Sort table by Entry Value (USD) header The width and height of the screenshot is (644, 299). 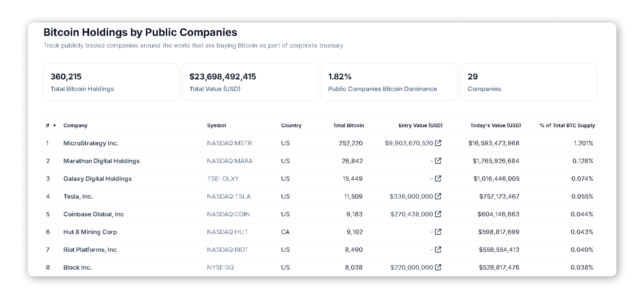pos(421,125)
